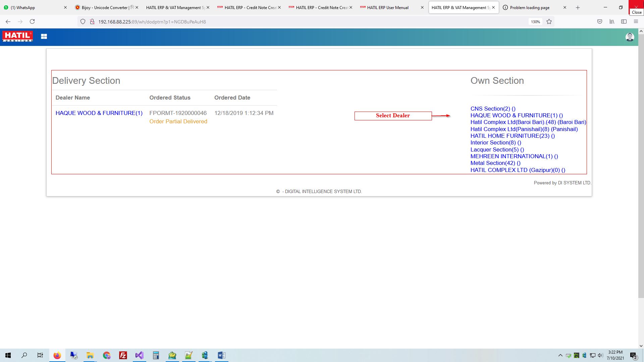Screen dimensions: 644x362
Task: Click Order Partial Delivered status text
Action: (x=178, y=121)
